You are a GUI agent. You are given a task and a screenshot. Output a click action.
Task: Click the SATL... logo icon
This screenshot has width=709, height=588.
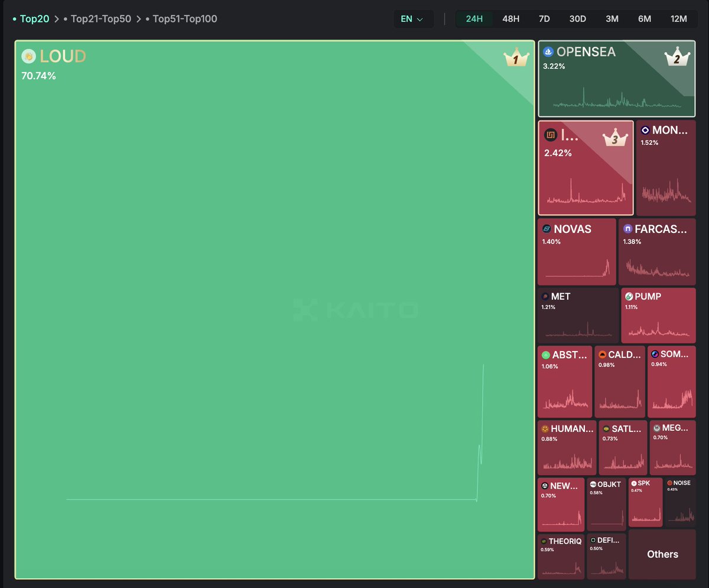click(606, 429)
